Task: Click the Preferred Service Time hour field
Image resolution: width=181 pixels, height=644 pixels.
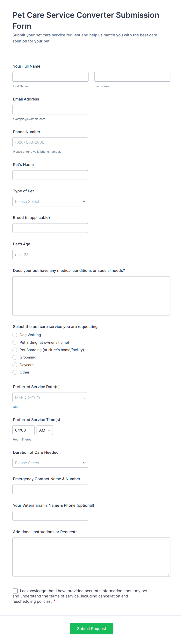Action: click(x=24, y=430)
